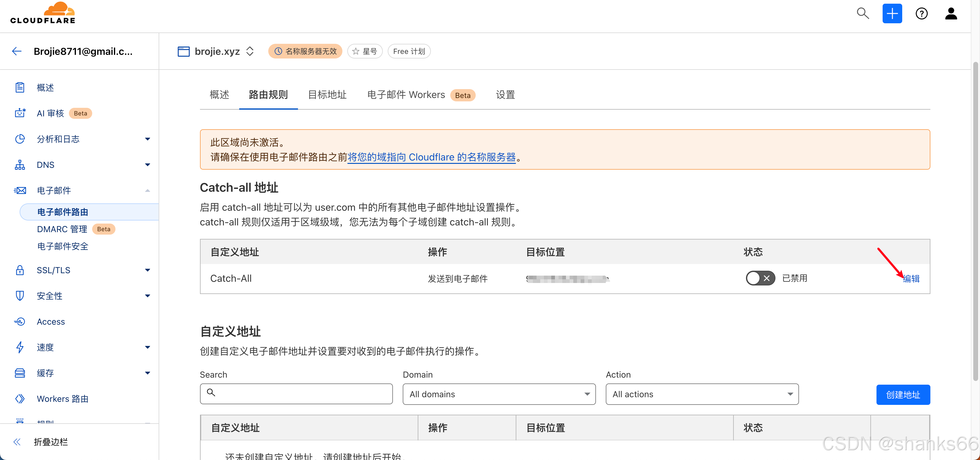980x460 pixels.
Task: Open the All domains dropdown
Action: [x=499, y=394]
